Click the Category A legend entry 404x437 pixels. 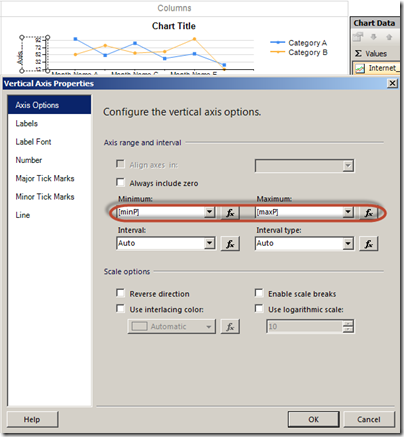pyautogui.click(x=299, y=43)
